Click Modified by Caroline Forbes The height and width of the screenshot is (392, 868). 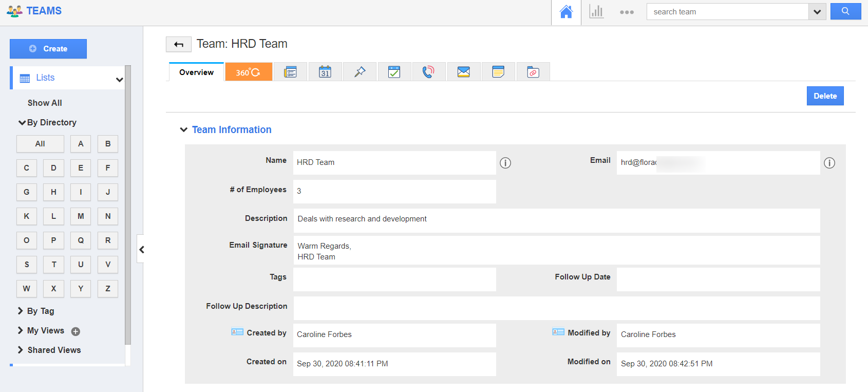click(x=718, y=335)
